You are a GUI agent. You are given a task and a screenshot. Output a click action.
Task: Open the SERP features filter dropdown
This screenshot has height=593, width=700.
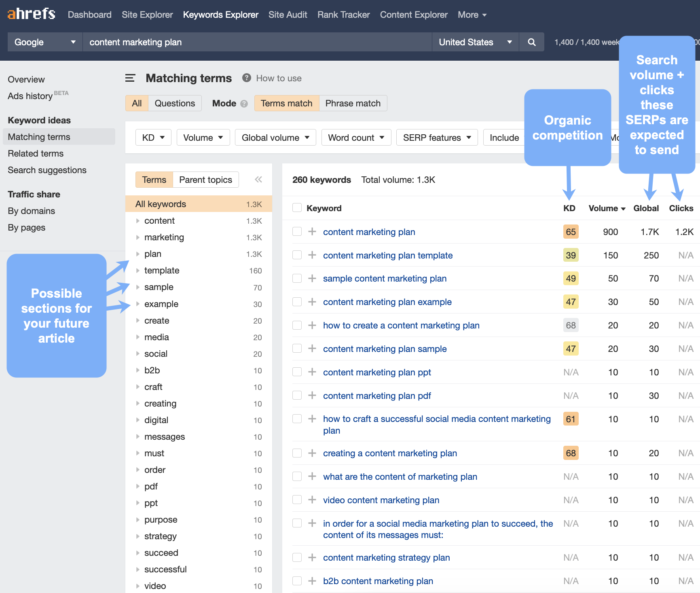(x=437, y=138)
